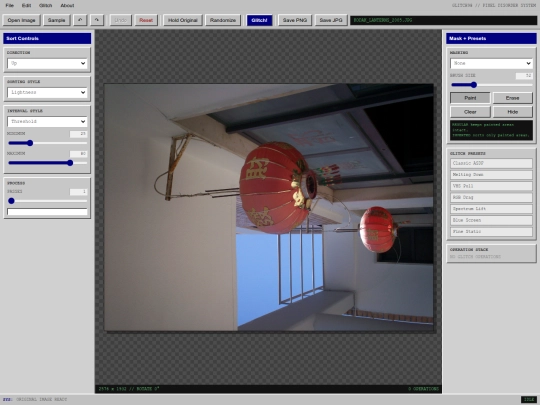Apply the Spectrum Lift preset
Image resolution: width=540 pixels, height=405 pixels.
coord(491,209)
